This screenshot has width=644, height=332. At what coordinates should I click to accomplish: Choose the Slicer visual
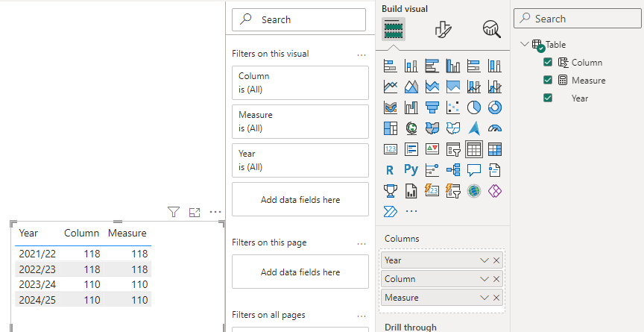(453, 149)
